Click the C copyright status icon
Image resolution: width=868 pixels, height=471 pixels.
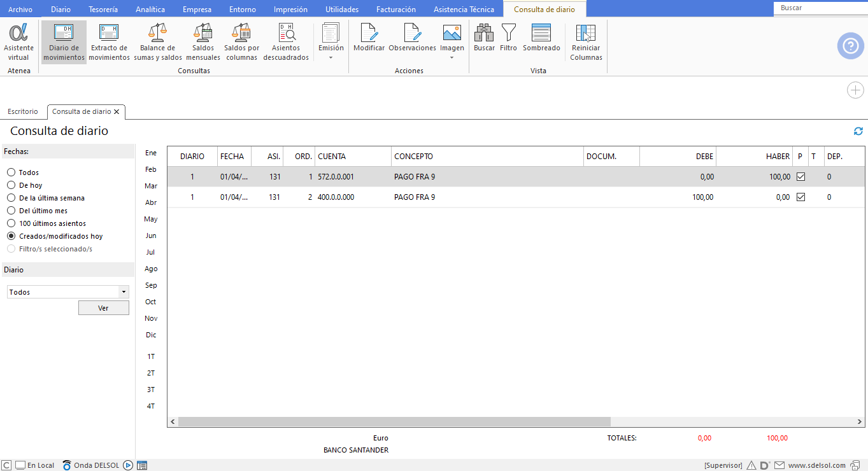6,465
